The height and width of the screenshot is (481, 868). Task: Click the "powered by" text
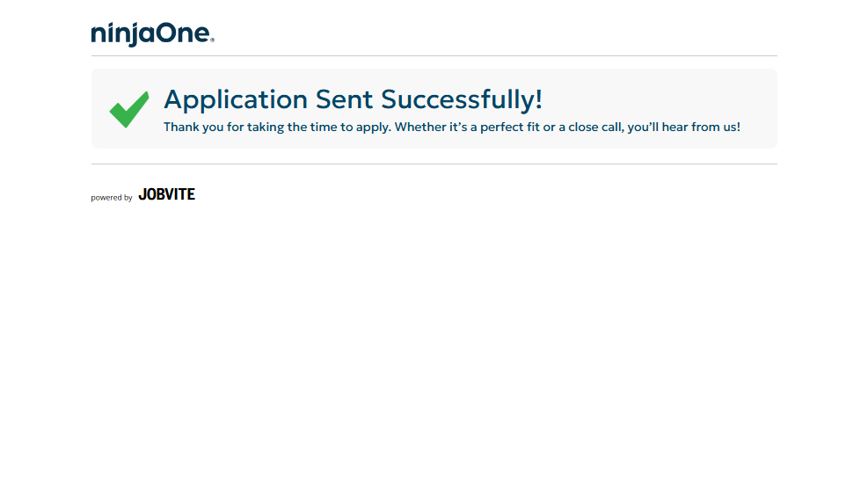(x=112, y=198)
